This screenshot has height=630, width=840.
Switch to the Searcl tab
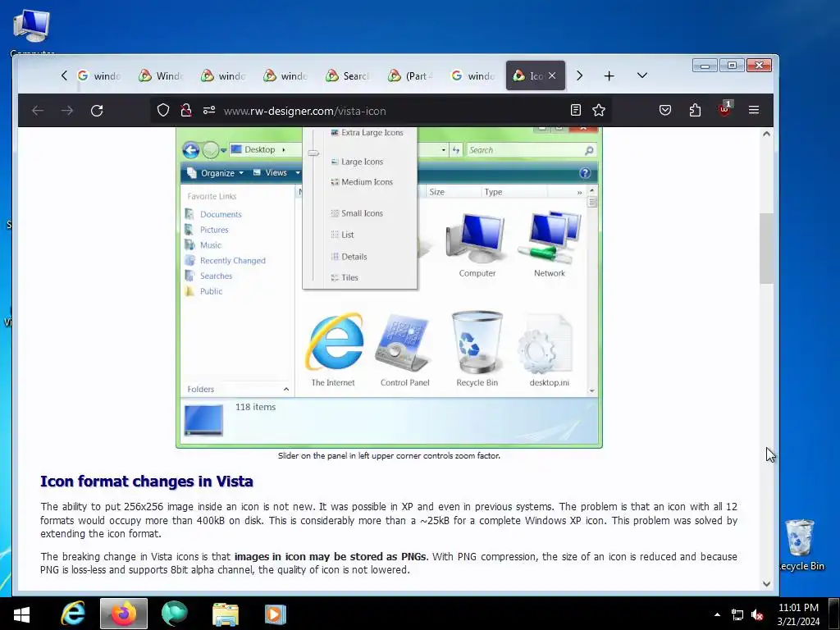click(348, 75)
